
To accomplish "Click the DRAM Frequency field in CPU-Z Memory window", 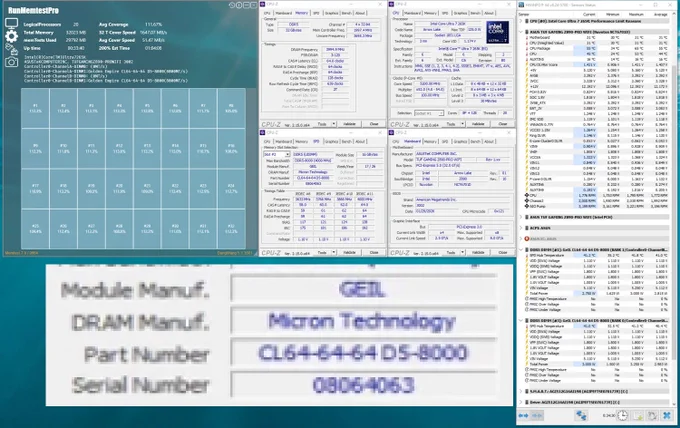I will 335,49.
